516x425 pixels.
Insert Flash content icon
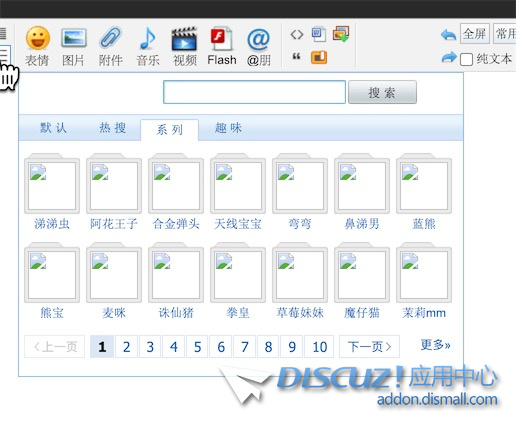(222, 46)
